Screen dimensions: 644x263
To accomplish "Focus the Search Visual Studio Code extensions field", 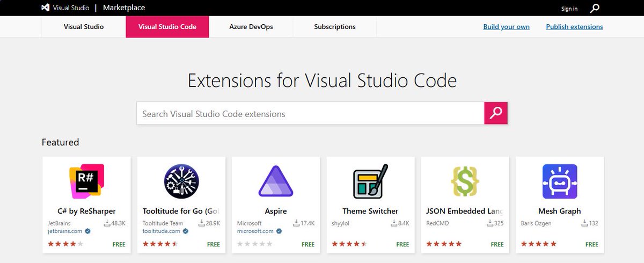I will pos(310,113).
